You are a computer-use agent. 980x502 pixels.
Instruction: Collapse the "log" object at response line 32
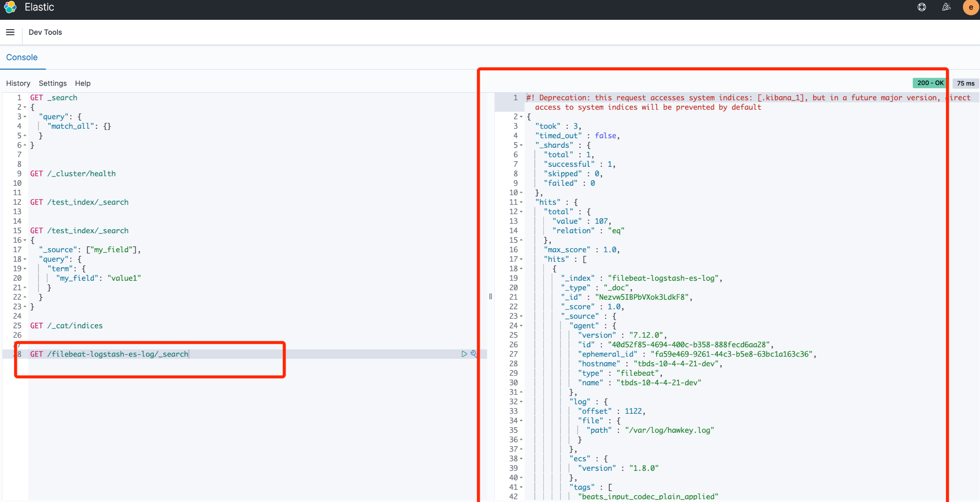(521, 402)
